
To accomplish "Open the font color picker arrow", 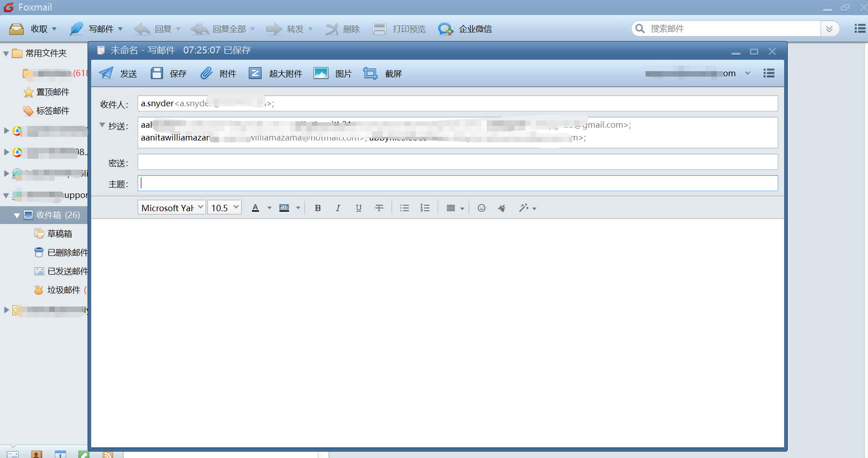I will pos(269,208).
